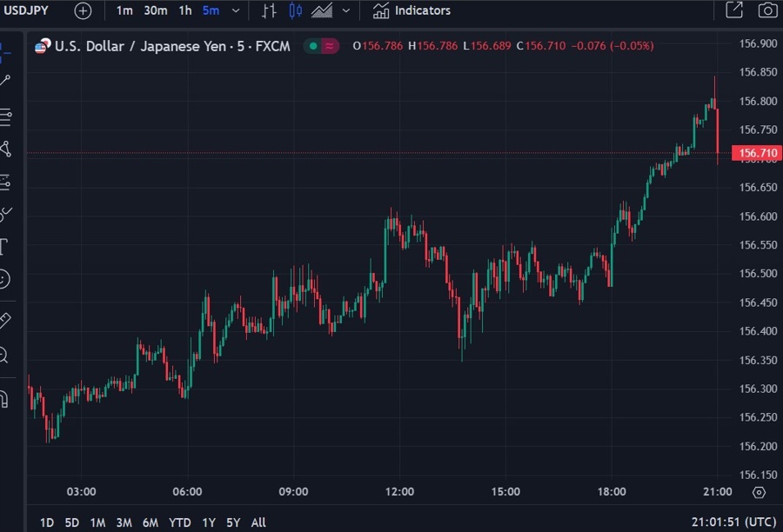The image size is (783, 532).
Task: Select the YTD date range
Action: point(180,522)
